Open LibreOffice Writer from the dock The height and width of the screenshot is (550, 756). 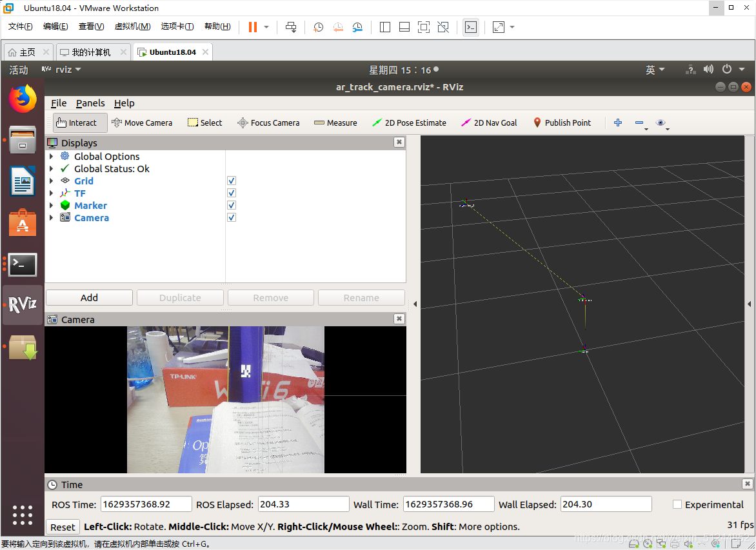[x=23, y=181]
